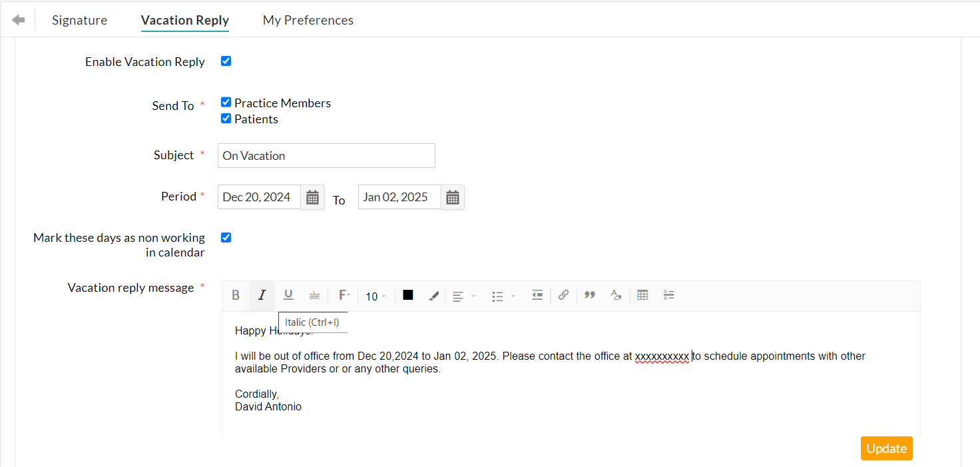
Task: Open the My Preferences tab
Action: coord(308,20)
